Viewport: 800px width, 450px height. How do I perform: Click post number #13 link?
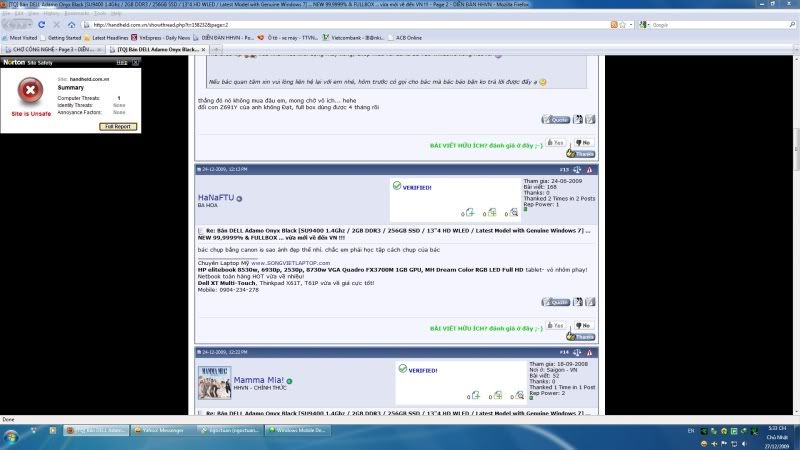pos(564,169)
